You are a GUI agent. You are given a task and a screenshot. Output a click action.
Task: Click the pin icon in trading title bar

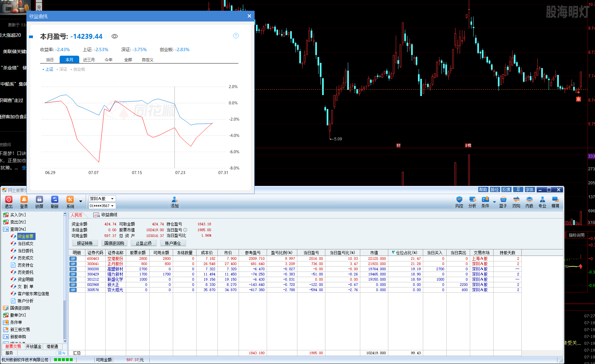click(518, 189)
